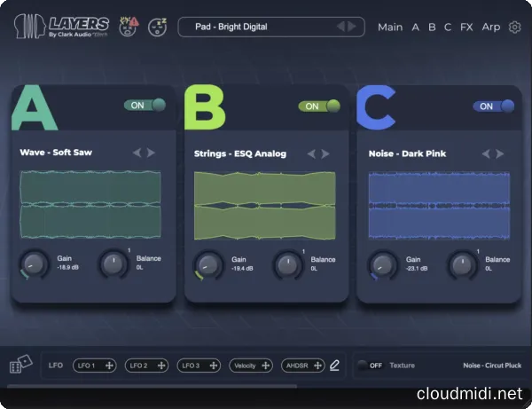532x409 pixels.
Task: Click the Noise - Dark Pink title text
Action: pos(407,153)
